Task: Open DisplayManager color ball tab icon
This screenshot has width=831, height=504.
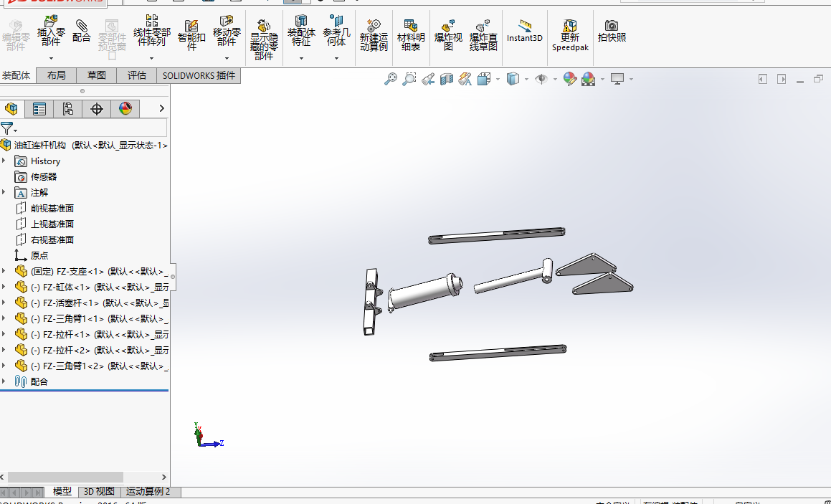Action: coord(125,109)
